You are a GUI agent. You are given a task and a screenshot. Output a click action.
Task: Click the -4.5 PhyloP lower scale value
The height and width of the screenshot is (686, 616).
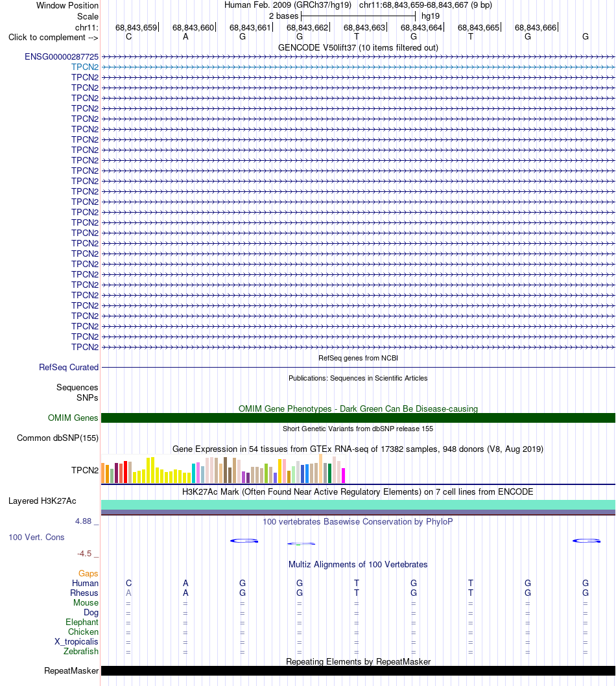point(84,554)
